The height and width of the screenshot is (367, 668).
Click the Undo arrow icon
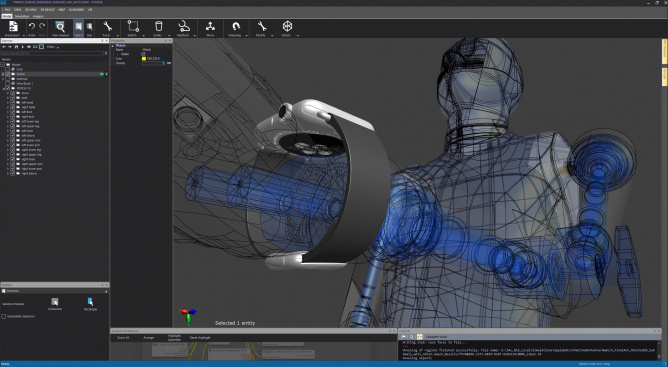tap(32, 26)
